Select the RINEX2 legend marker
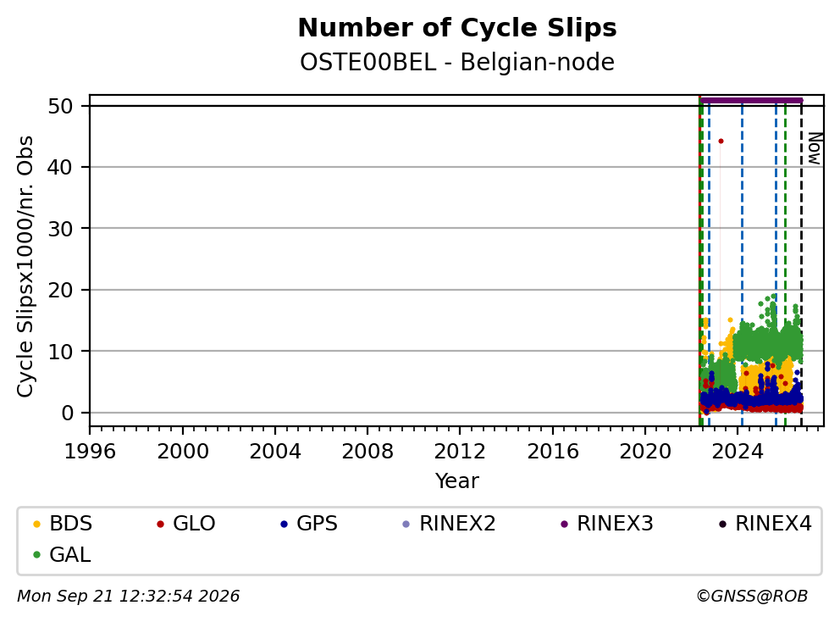Screen dimensions: 840x622 point(406,524)
